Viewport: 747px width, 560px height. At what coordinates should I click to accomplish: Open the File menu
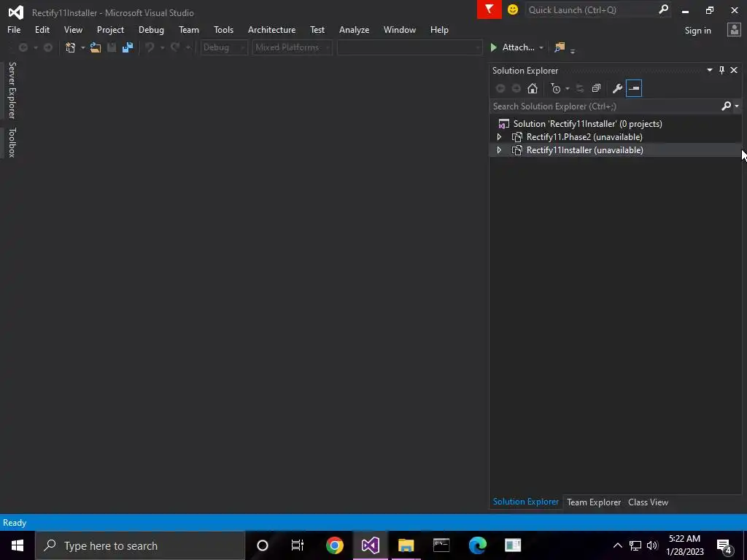(14, 29)
